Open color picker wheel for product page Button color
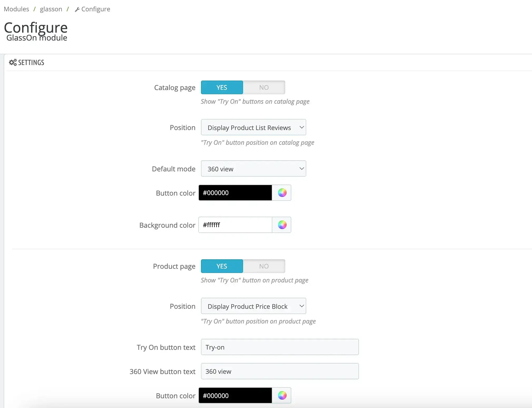The height and width of the screenshot is (408, 532). click(x=282, y=395)
